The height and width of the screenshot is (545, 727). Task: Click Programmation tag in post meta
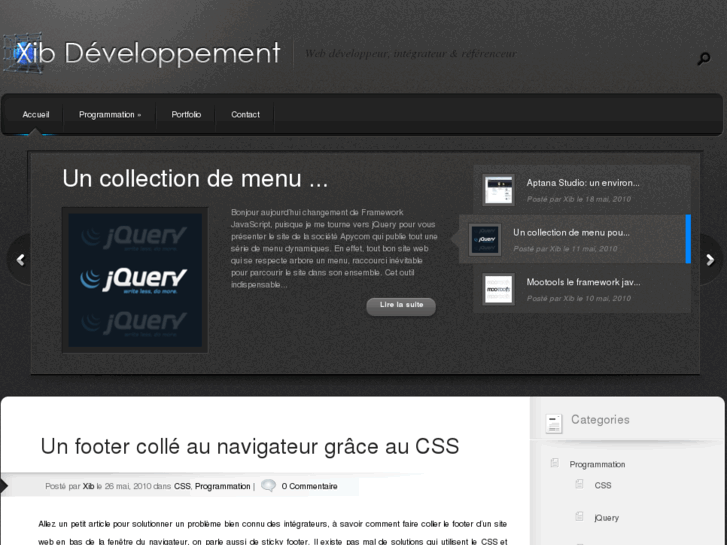point(223,486)
